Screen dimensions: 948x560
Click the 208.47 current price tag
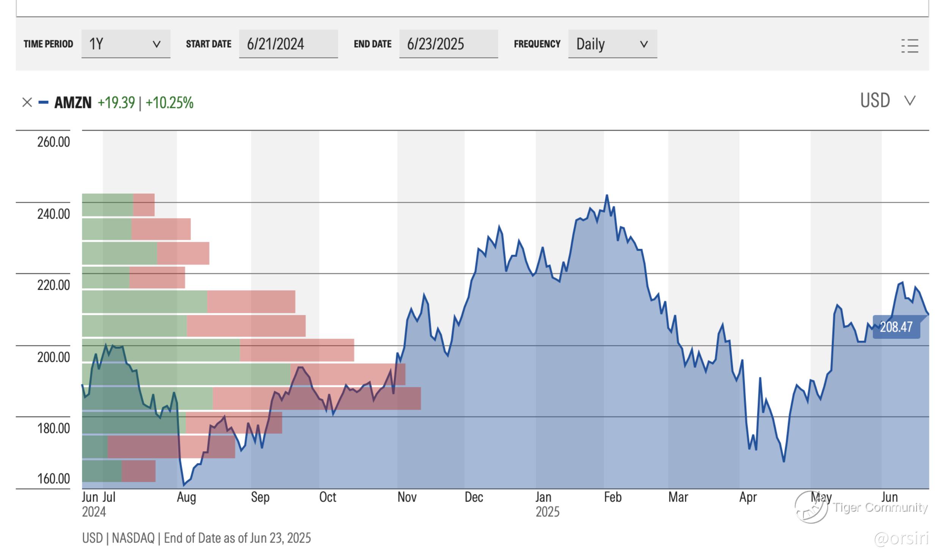coord(896,327)
